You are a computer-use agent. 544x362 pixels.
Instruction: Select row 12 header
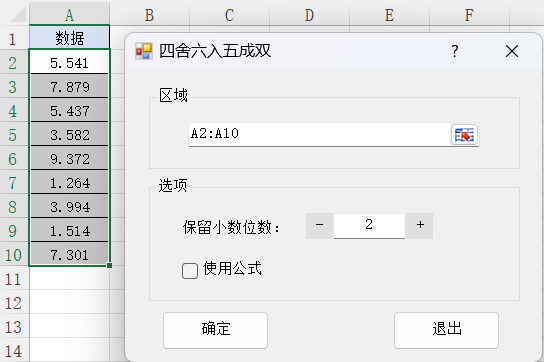coord(14,303)
